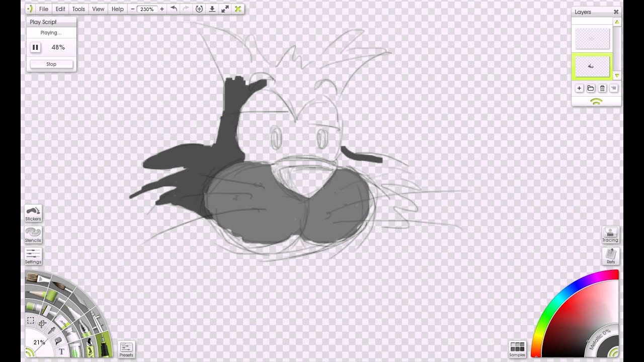Zoom out with the minus button
This screenshot has height=362, width=644.
tap(132, 9)
